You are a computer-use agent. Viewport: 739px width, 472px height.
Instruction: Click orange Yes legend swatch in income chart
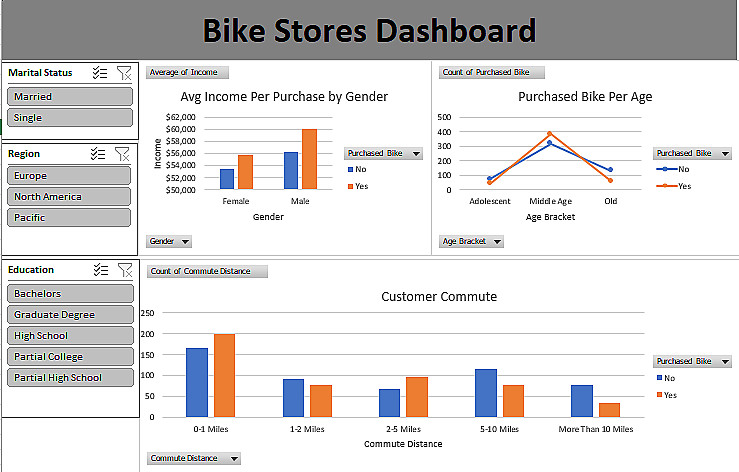tap(350, 186)
